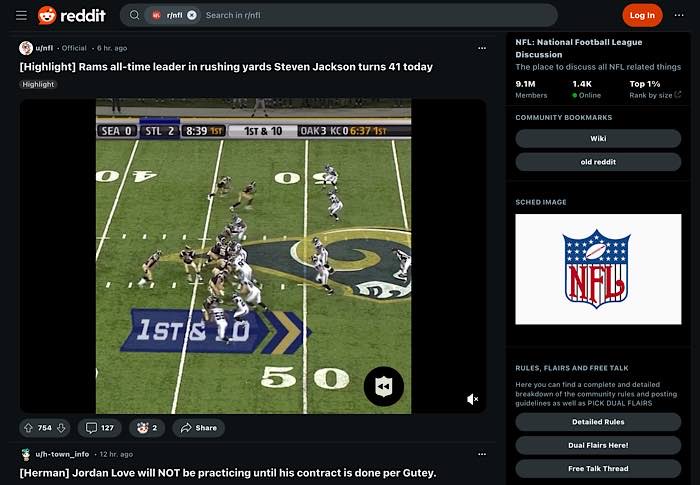Open u/nfl avatar icon
700x485 pixels.
point(26,48)
